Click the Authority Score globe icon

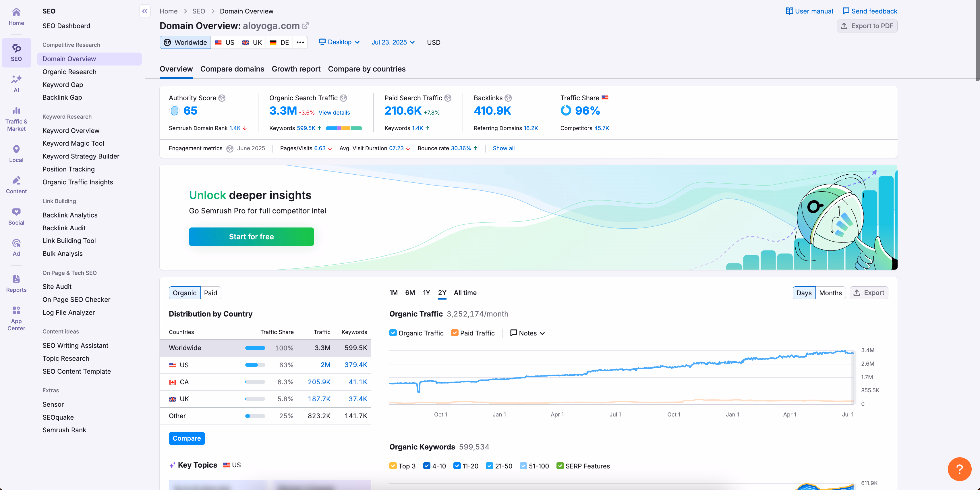click(x=222, y=98)
